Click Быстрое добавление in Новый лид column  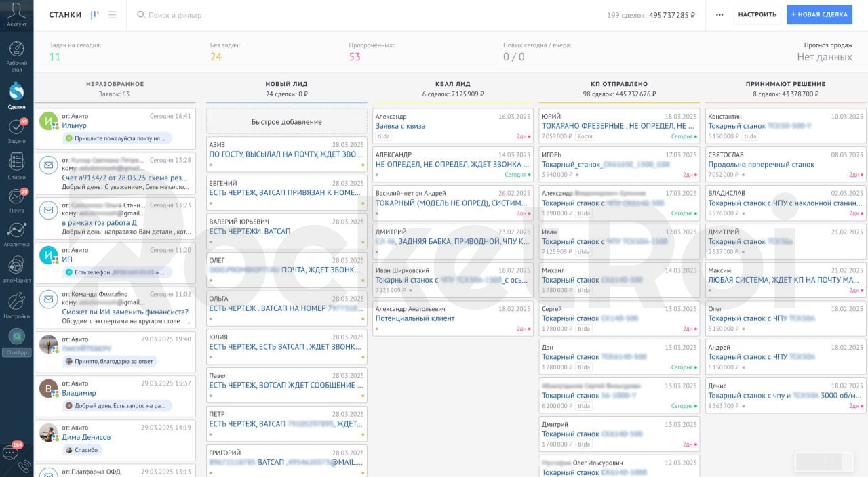pyautogui.click(x=286, y=122)
